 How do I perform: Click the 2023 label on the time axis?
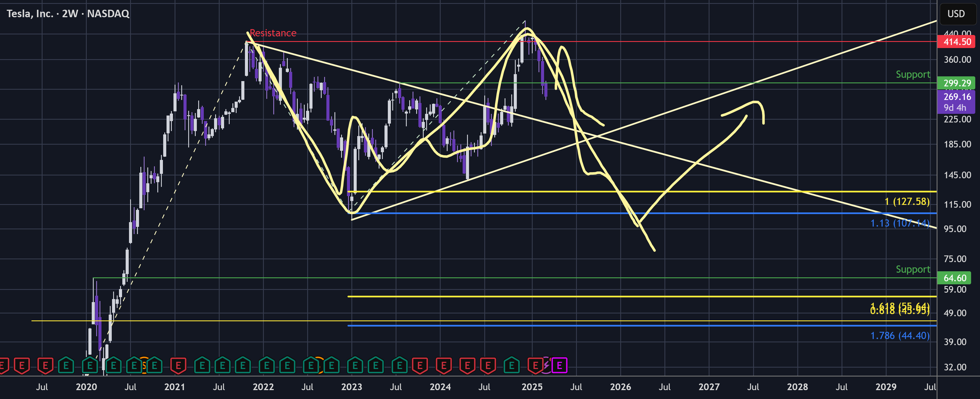(351, 387)
